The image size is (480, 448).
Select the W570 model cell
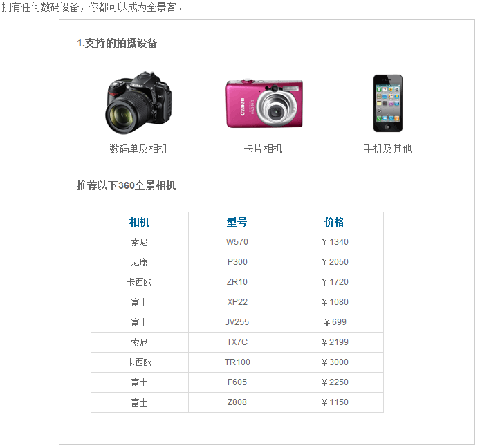tap(237, 242)
